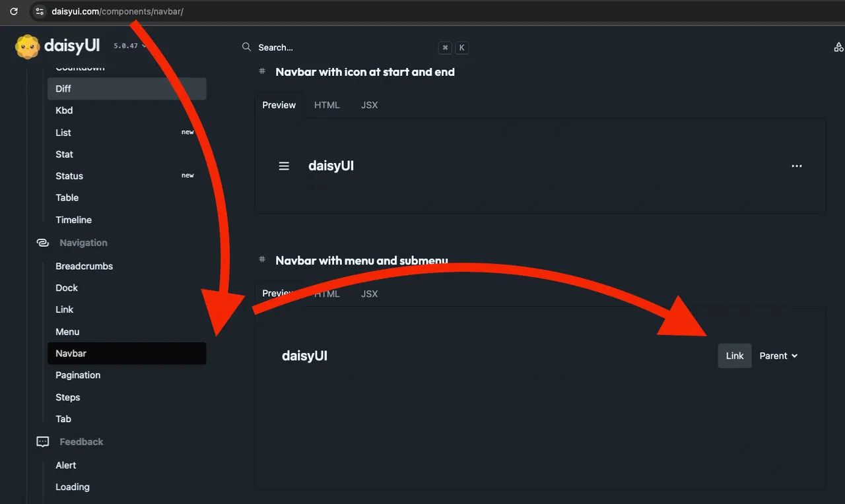The image size is (845, 504).
Task: Click the daisyUI flower logo
Action: [28, 47]
